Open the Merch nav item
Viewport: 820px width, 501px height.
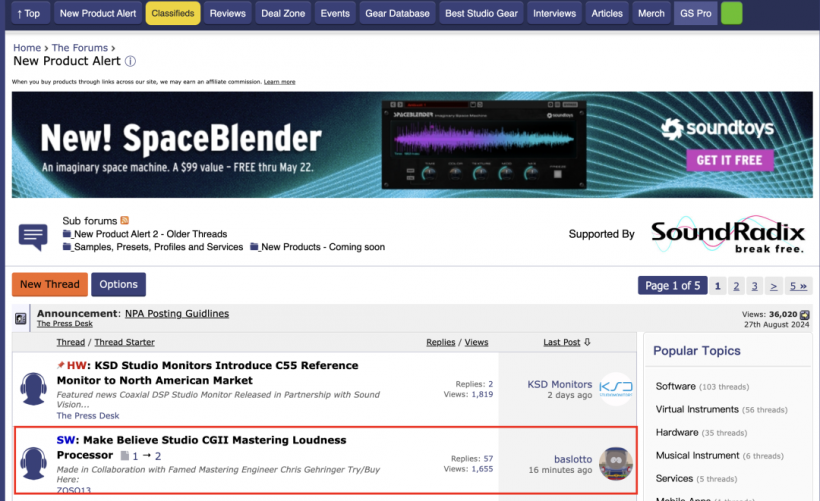(651, 13)
